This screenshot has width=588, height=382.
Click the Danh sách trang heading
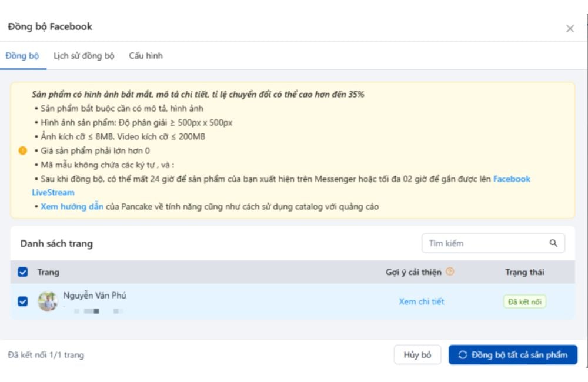point(56,244)
